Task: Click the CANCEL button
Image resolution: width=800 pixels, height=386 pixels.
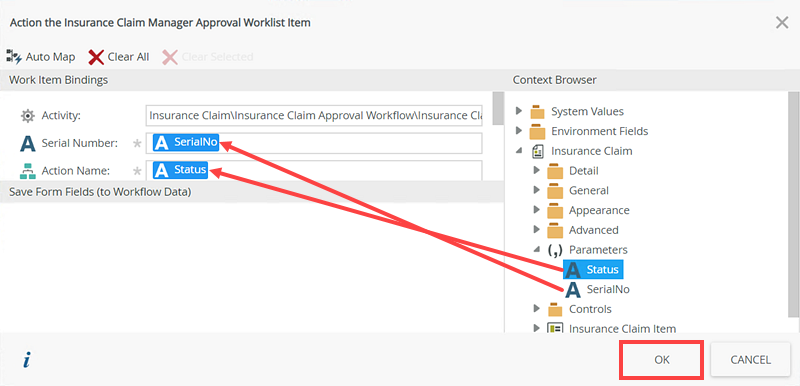Action: point(751,359)
